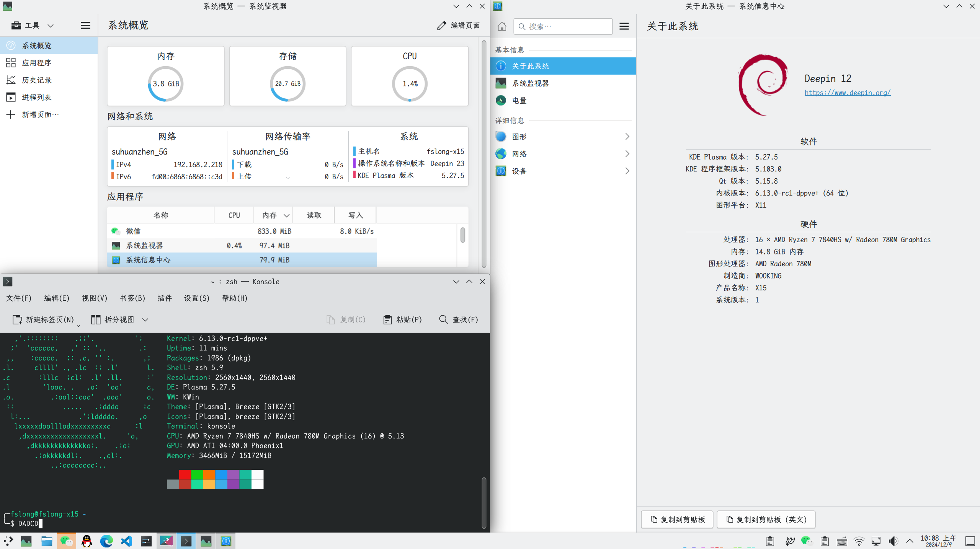Open the Info Center hamburger menu
This screenshot has width=980, height=549.
pos(624,26)
